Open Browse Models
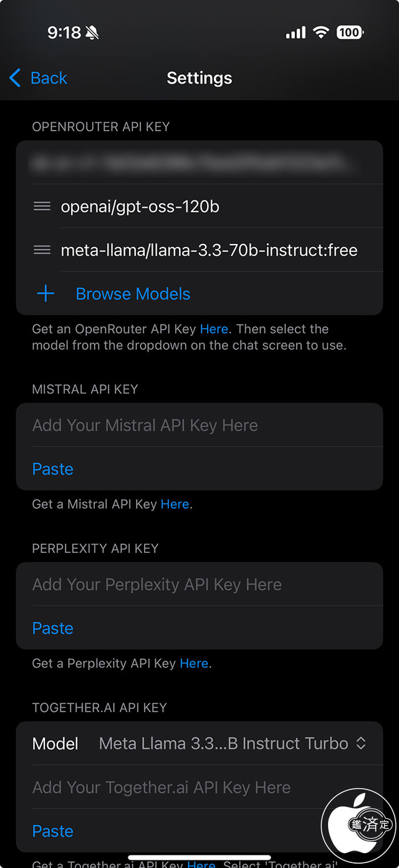Screen dimensions: 399x868 [133, 294]
